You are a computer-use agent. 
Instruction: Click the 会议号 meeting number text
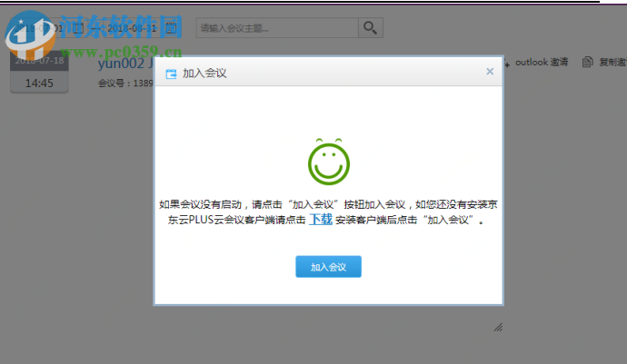[125, 84]
